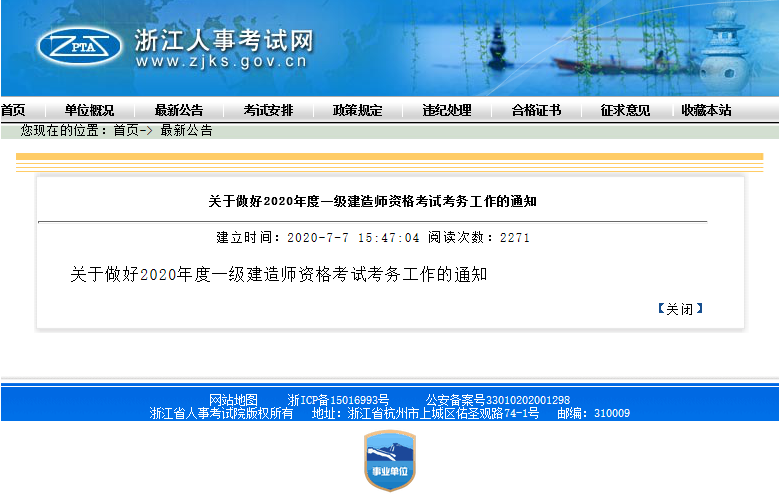Click the 浙ICP备15016993号 link

338,400
